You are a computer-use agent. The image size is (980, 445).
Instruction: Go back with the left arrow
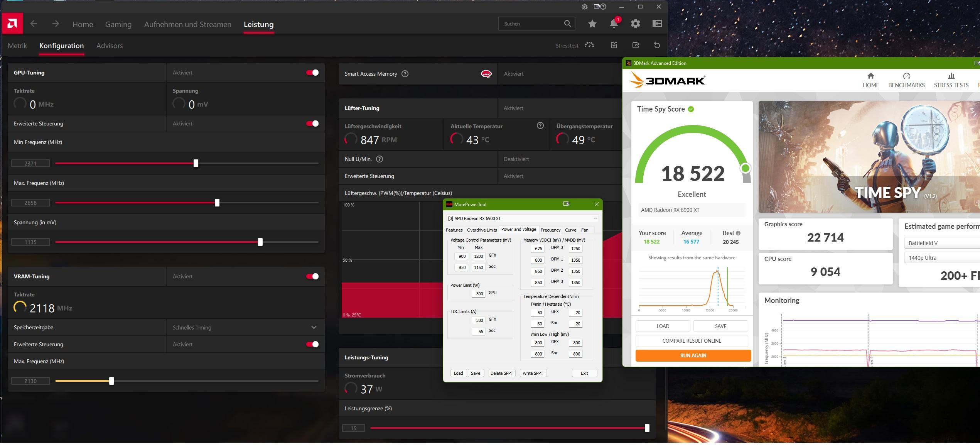click(x=34, y=24)
